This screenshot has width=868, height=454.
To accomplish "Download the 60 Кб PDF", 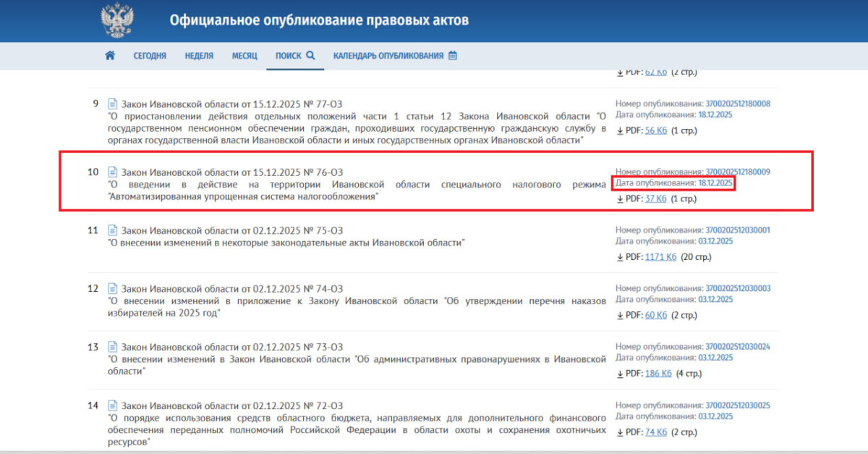I will click(x=655, y=315).
